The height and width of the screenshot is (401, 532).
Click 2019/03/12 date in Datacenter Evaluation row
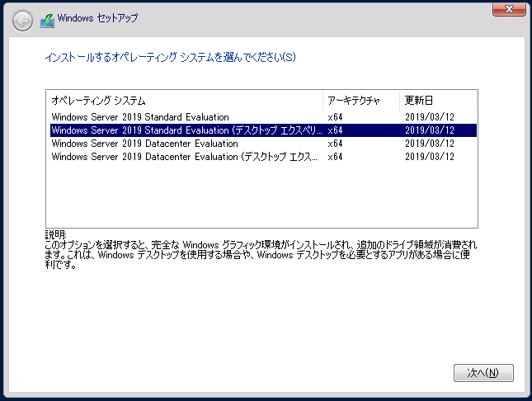click(430, 144)
